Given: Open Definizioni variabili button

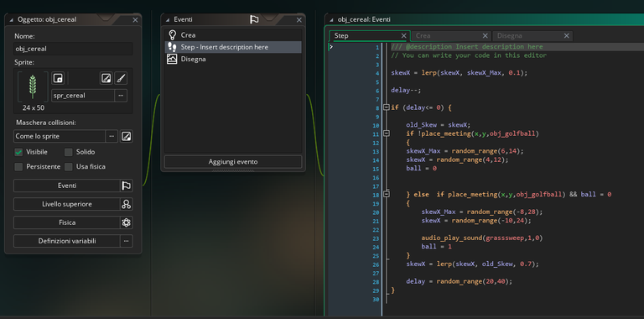Looking at the screenshot, I should pyautogui.click(x=66, y=241).
